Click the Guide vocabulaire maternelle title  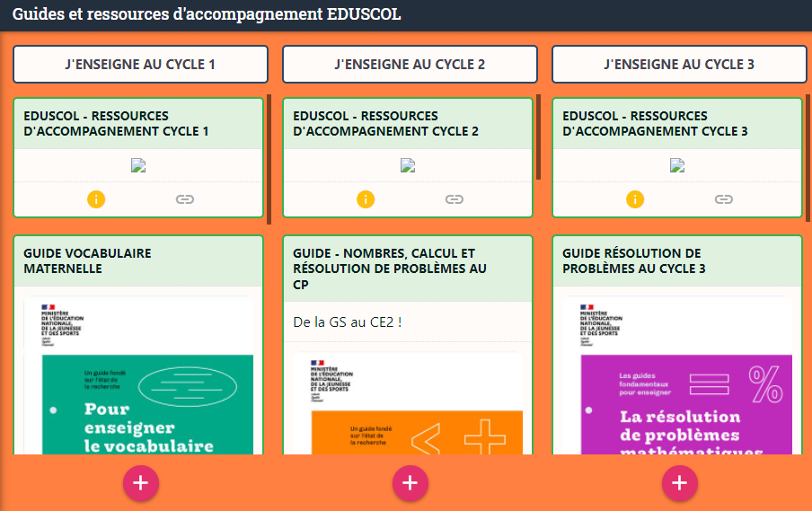(x=87, y=261)
